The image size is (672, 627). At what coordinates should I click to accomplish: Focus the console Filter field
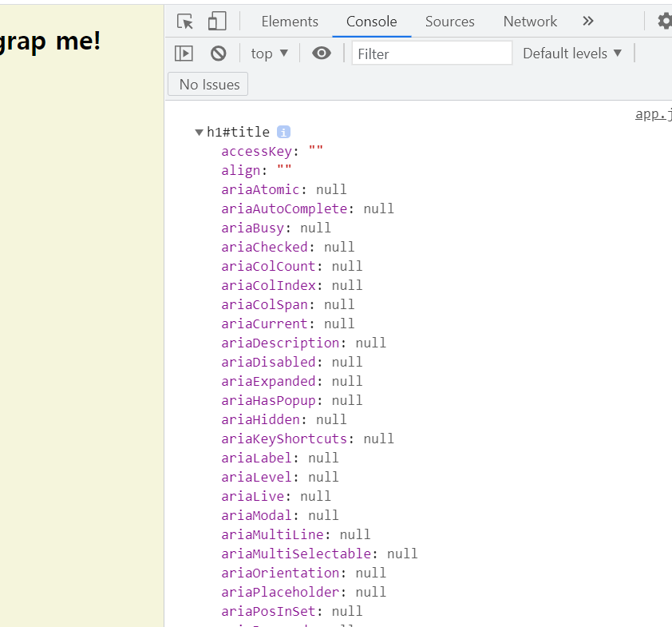tap(432, 54)
